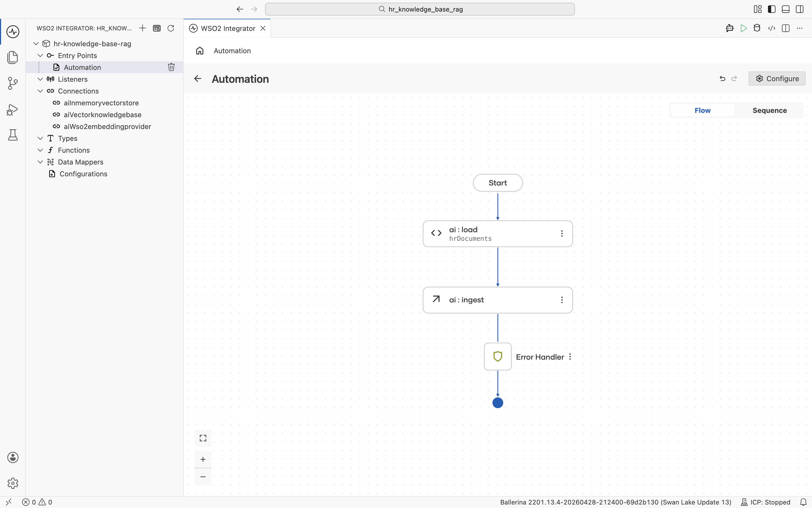
Task: Redo the diagram change
Action: pyautogui.click(x=734, y=78)
